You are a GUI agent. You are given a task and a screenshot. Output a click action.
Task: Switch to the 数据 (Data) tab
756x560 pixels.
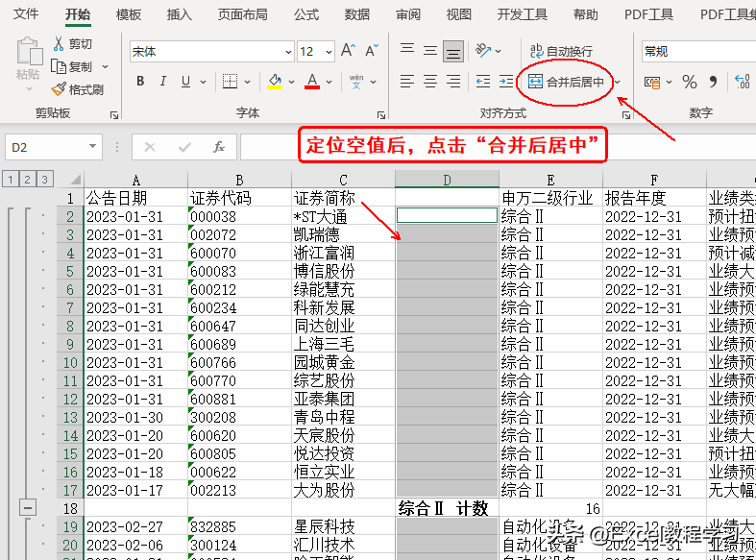[357, 14]
